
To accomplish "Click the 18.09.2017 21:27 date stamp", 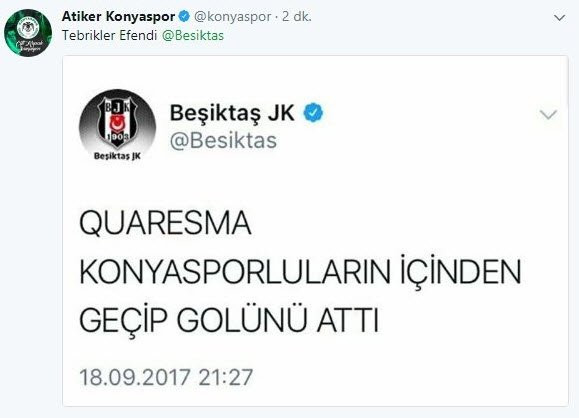I will [166, 377].
